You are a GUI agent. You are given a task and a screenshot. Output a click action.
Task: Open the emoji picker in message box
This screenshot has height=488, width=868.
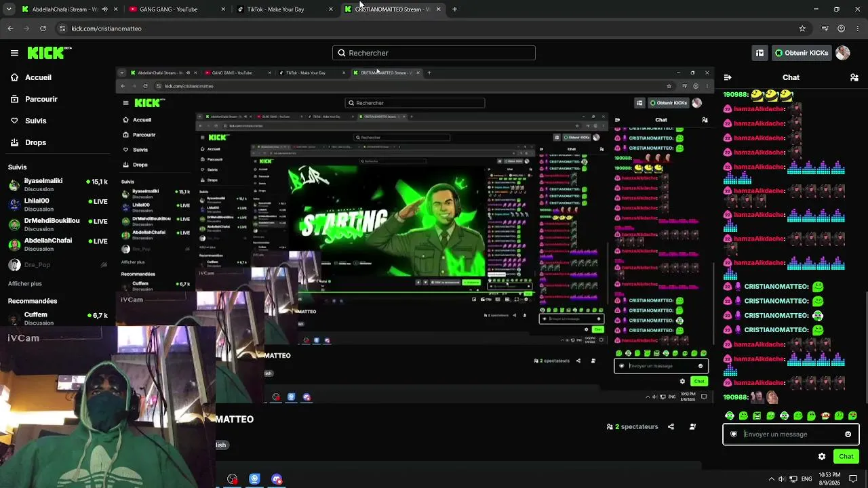coord(848,434)
